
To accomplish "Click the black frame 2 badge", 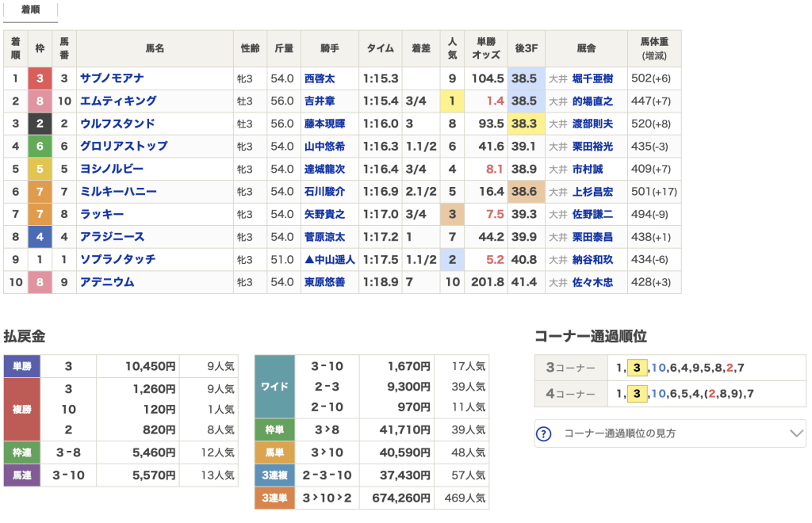I will click(x=40, y=124).
